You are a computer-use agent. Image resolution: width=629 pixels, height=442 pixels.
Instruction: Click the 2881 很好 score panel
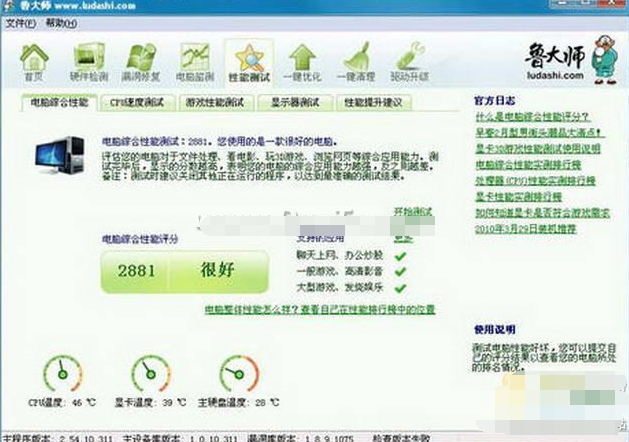click(185, 271)
